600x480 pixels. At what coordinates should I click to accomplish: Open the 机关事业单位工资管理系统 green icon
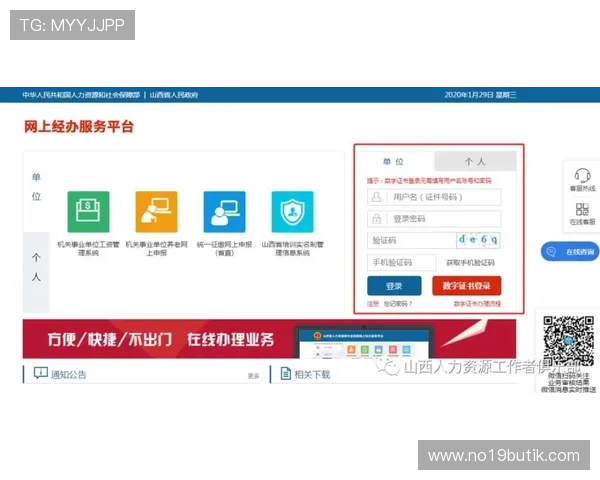[88, 212]
